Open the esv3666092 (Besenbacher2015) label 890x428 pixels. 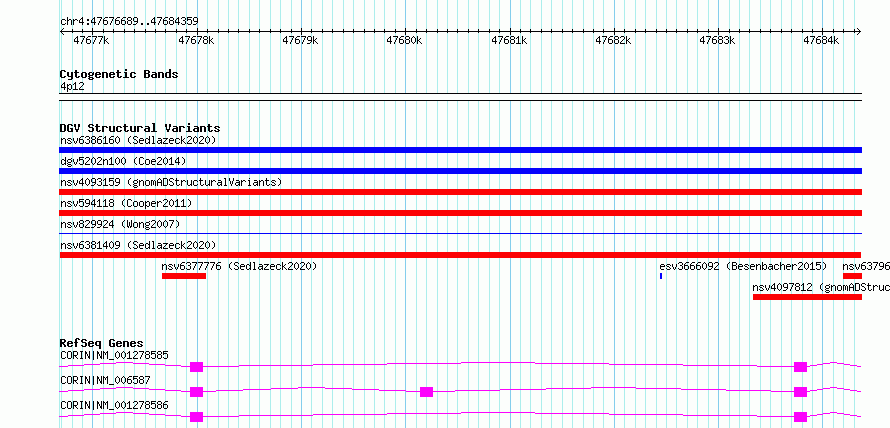pyautogui.click(x=743, y=266)
